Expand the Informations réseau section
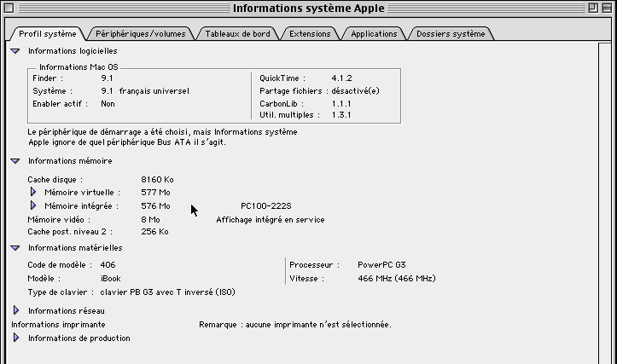The height and width of the screenshot is (364, 617). point(16,310)
